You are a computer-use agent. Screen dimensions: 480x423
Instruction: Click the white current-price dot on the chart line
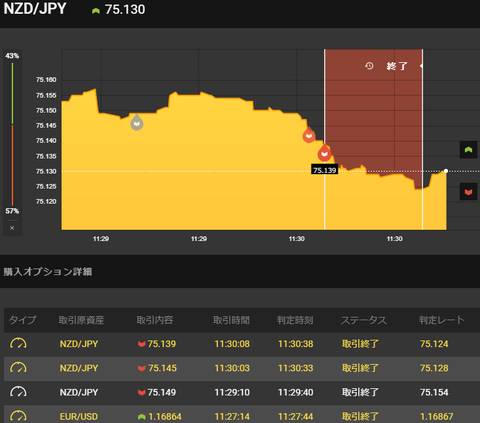446,171
